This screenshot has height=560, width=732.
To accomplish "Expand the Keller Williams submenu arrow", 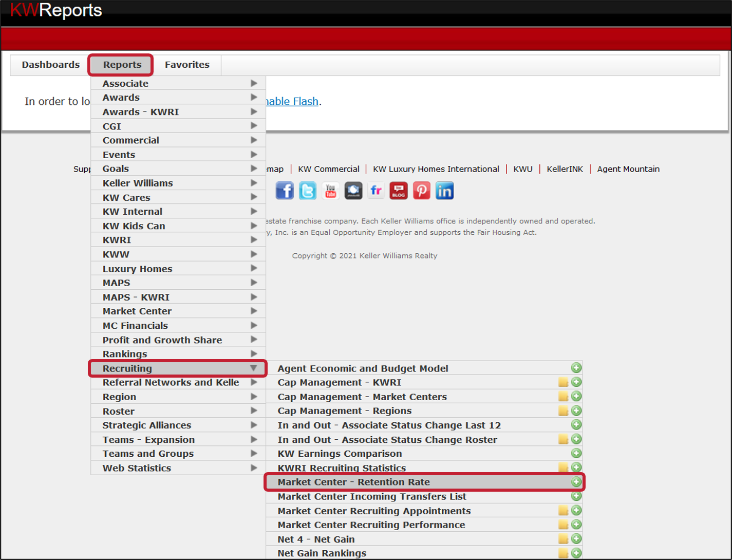I will (x=254, y=183).
